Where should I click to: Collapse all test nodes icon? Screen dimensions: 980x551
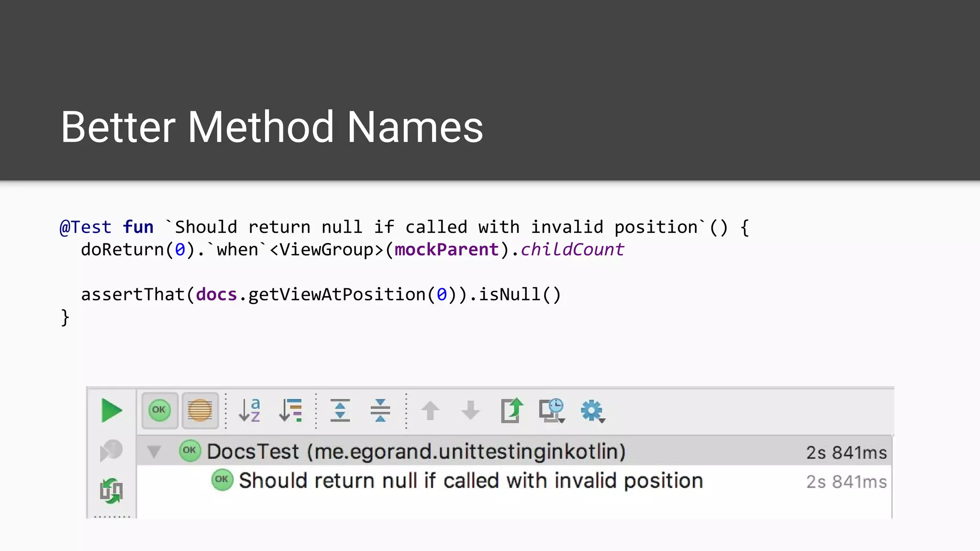[380, 410]
